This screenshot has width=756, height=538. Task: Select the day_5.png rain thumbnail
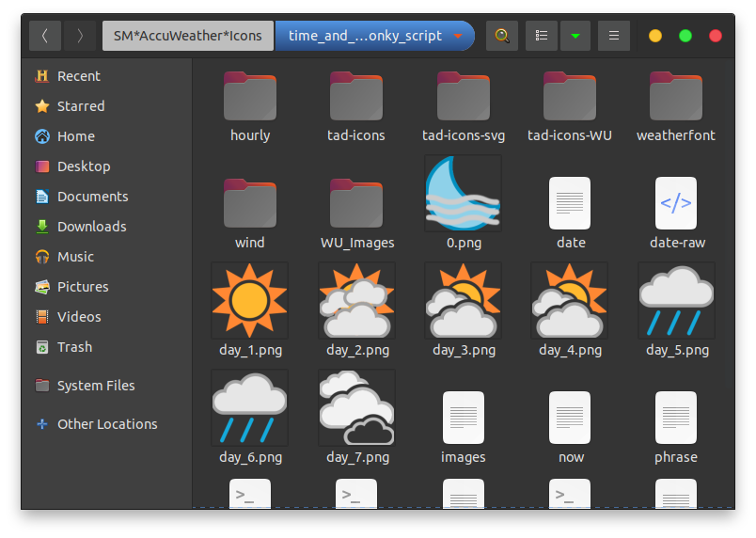pos(676,300)
